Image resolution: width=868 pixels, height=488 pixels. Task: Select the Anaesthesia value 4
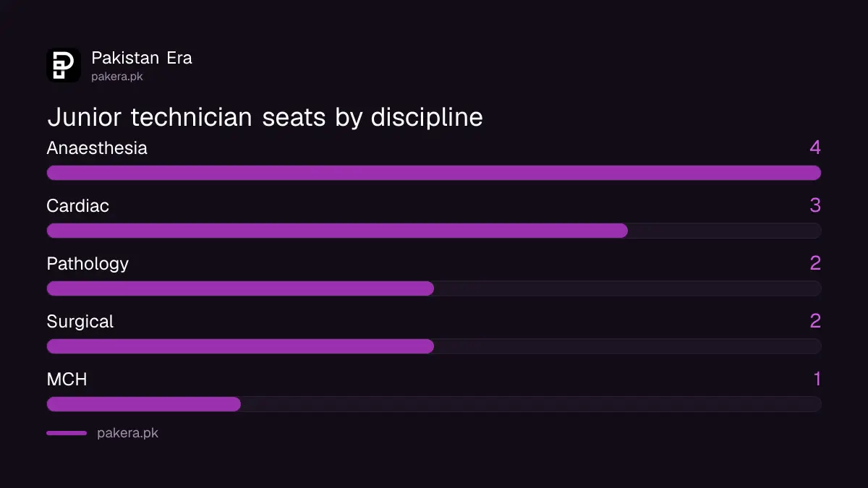tap(815, 147)
